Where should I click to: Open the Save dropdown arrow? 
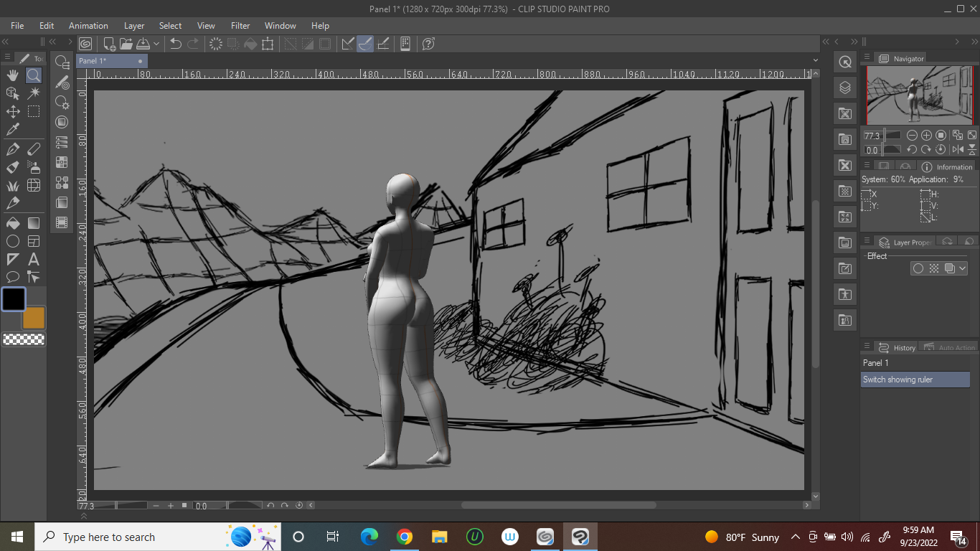[x=156, y=44]
